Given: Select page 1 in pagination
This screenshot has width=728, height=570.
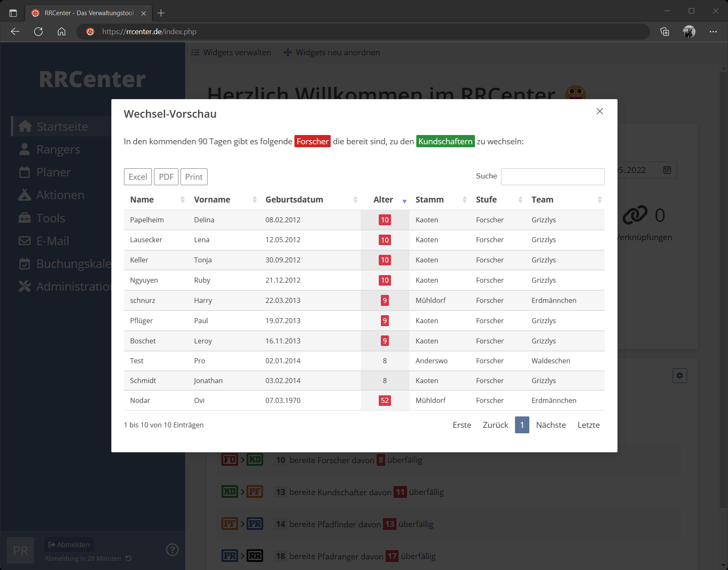Looking at the screenshot, I should pos(522,425).
